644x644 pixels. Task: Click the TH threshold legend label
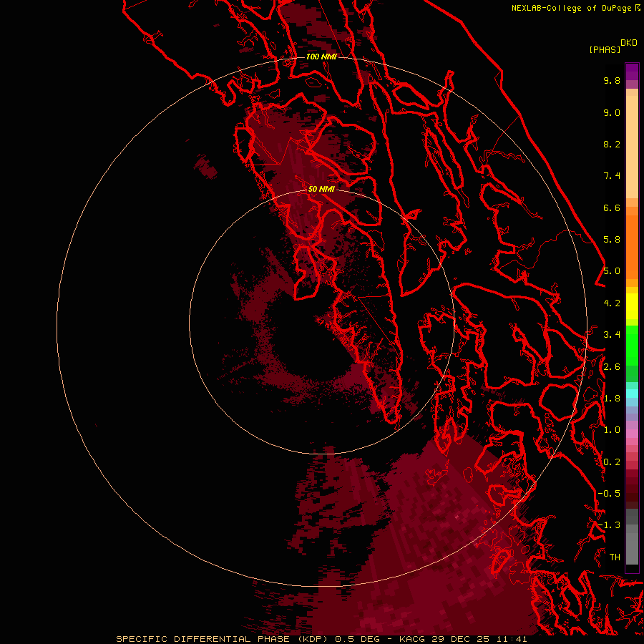point(615,557)
